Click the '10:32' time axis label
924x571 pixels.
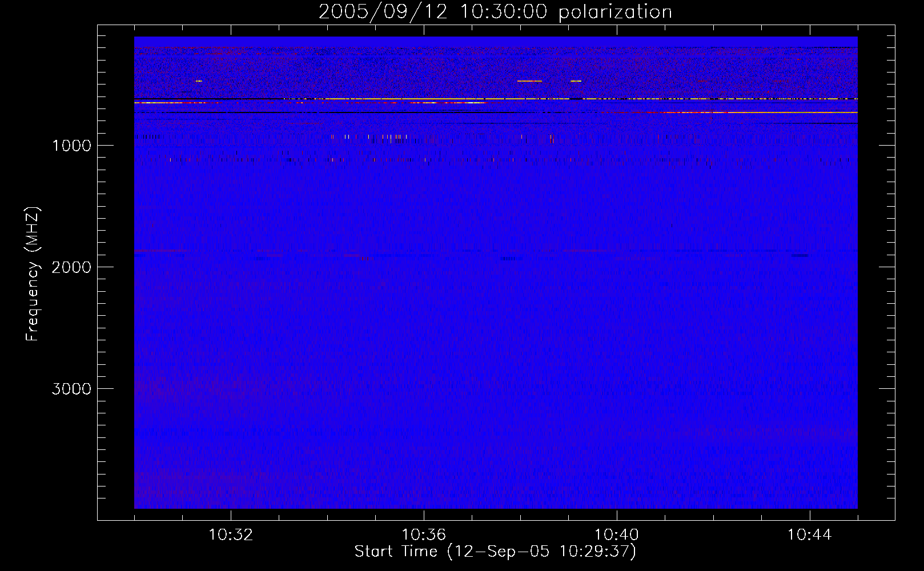point(231,535)
